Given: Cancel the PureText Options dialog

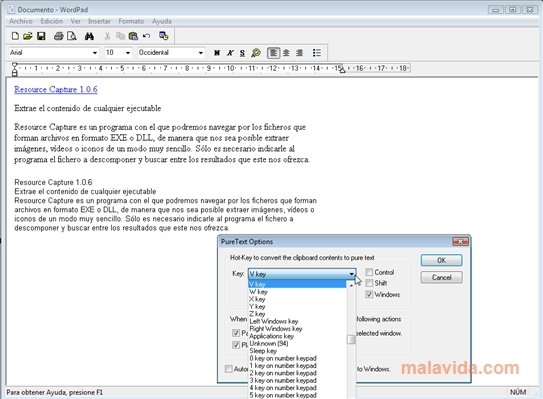Looking at the screenshot, I should click(x=441, y=277).
